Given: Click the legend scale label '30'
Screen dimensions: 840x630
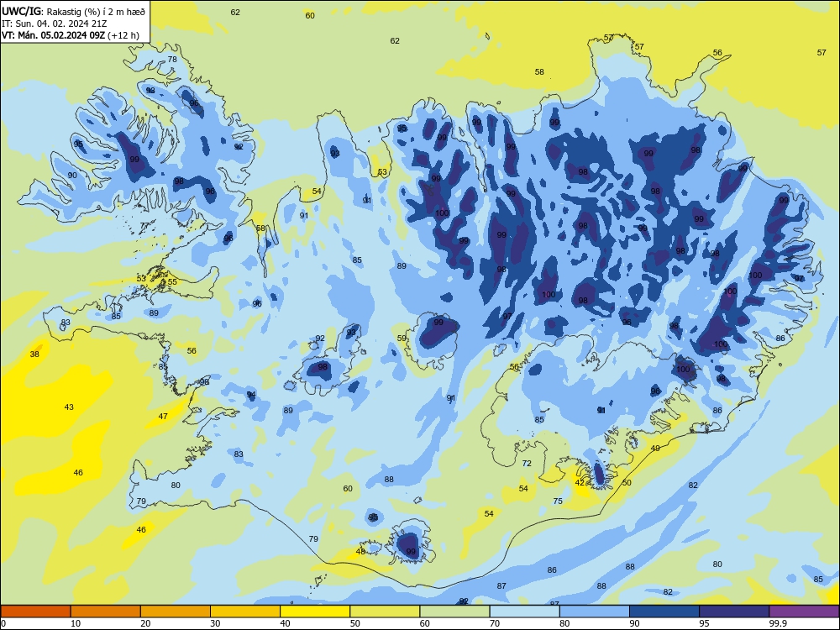Looking at the screenshot, I should (215, 623).
